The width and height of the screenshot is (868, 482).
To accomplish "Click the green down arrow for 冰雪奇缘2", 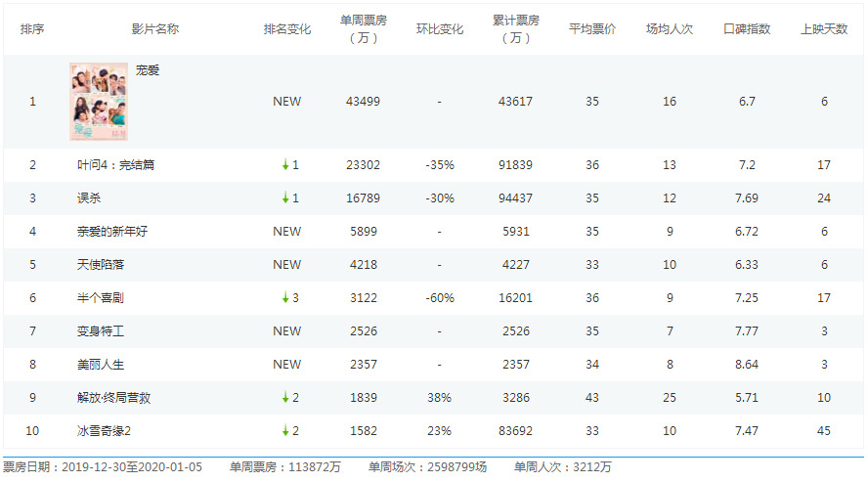I will coord(285,431).
